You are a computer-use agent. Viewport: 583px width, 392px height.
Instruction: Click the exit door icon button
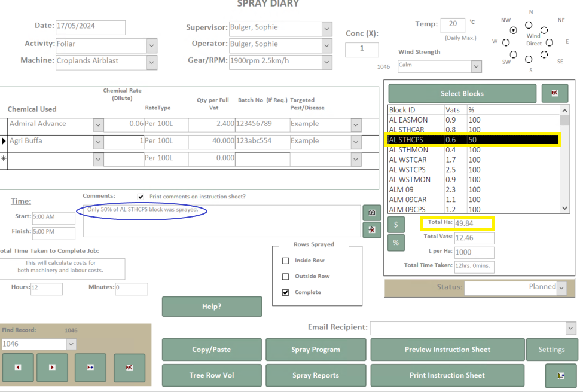point(561,376)
